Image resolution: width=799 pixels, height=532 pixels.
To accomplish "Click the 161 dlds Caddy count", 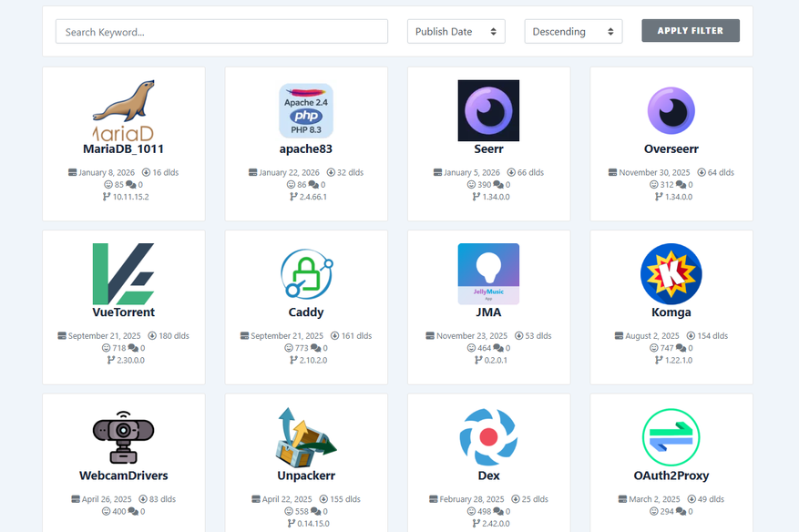I will [x=356, y=335].
